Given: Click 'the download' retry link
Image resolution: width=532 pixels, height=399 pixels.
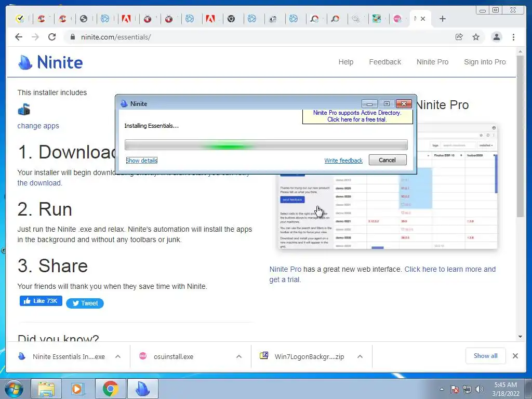Looking at the screenshot, I should 39,183.
